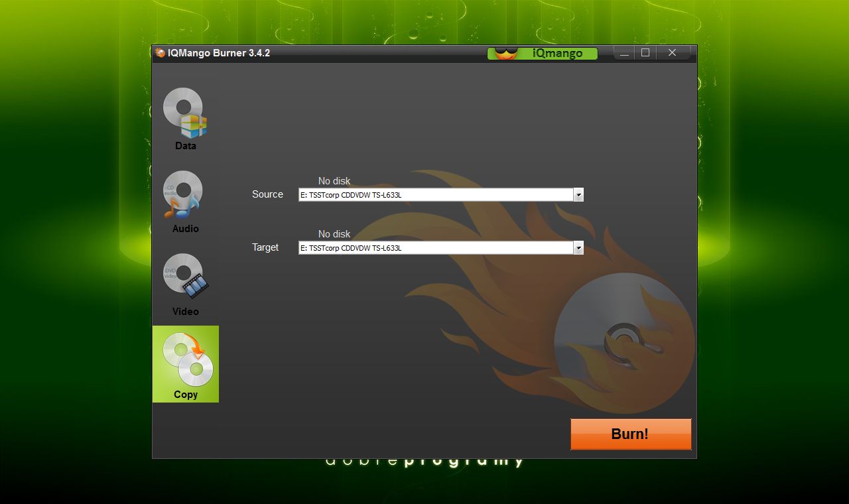Click the Target label text
849x504 pixels.
pos(265,247)
